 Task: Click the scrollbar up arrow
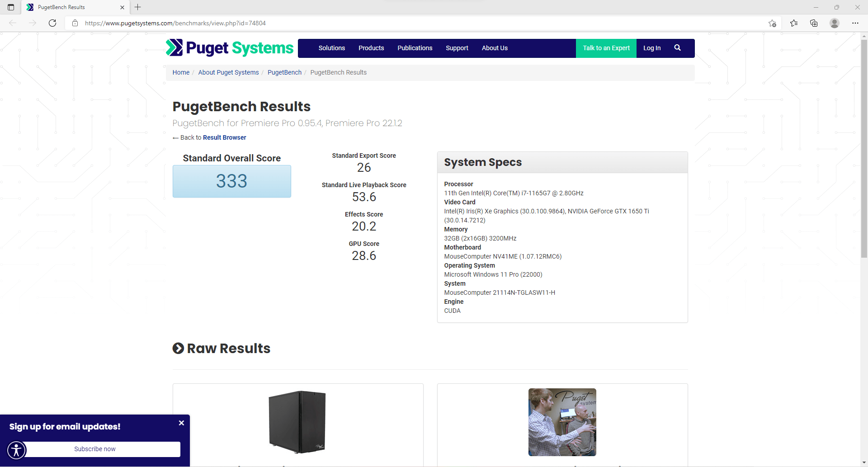[864, 36]
